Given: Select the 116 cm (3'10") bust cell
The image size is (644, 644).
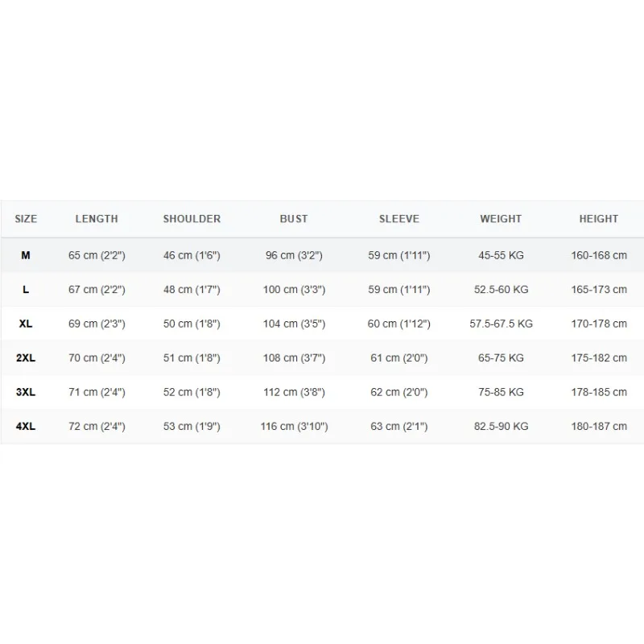Looking at the screenshot, I should click(x=294, y=427).
